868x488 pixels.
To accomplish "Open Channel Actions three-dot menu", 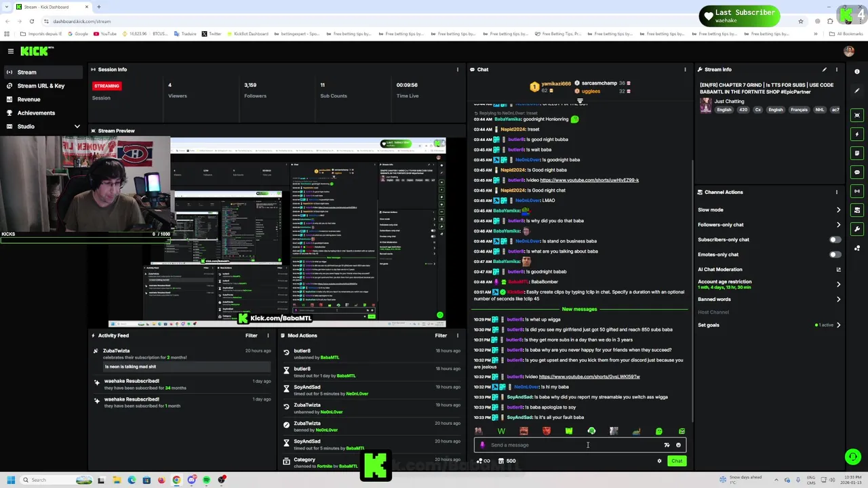I will 837,192.
